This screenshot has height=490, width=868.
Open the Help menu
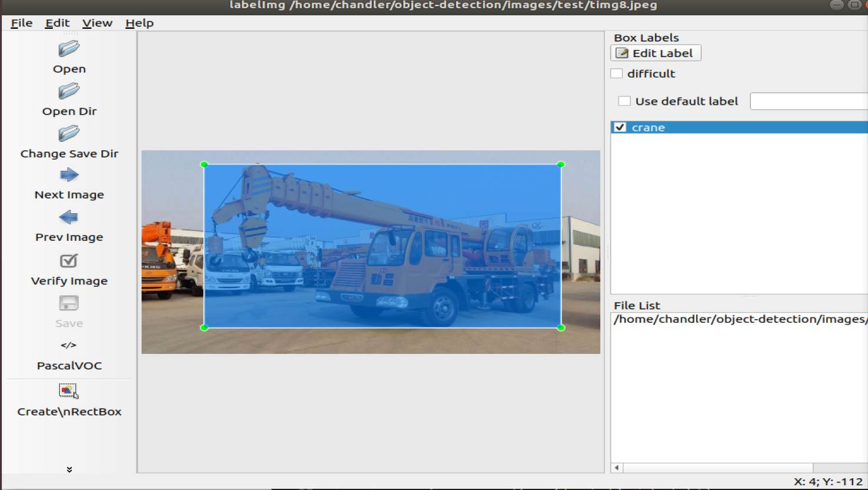139,23
